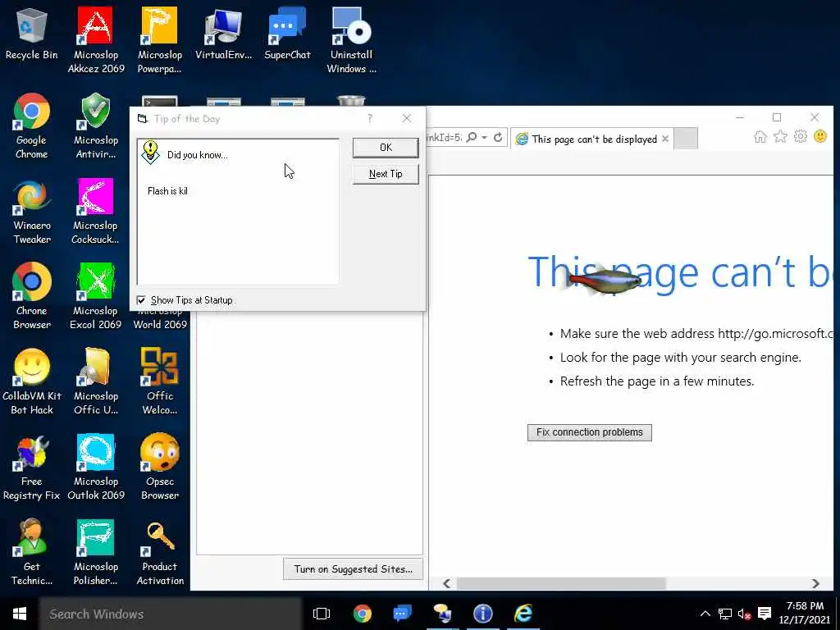The width and height of the screenshot is (840, 630).
Task: Click the Internet Explorer home icon
Action: 760,137
